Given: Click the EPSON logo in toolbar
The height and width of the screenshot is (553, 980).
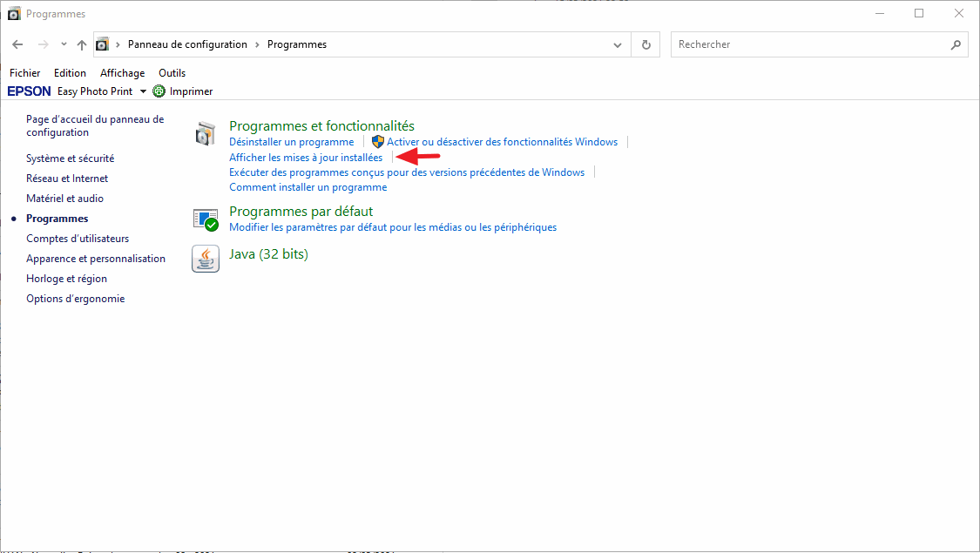Looking at the screenshot, I should 30,91.
